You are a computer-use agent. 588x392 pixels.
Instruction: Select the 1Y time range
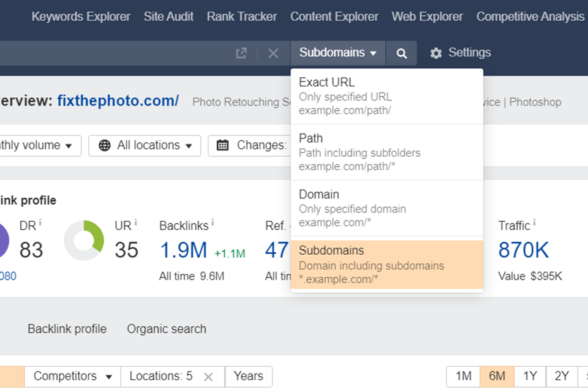click(x=530, y=376)
